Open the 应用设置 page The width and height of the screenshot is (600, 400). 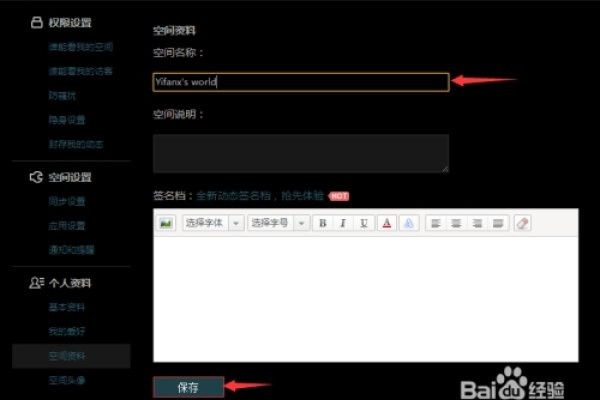67,226
